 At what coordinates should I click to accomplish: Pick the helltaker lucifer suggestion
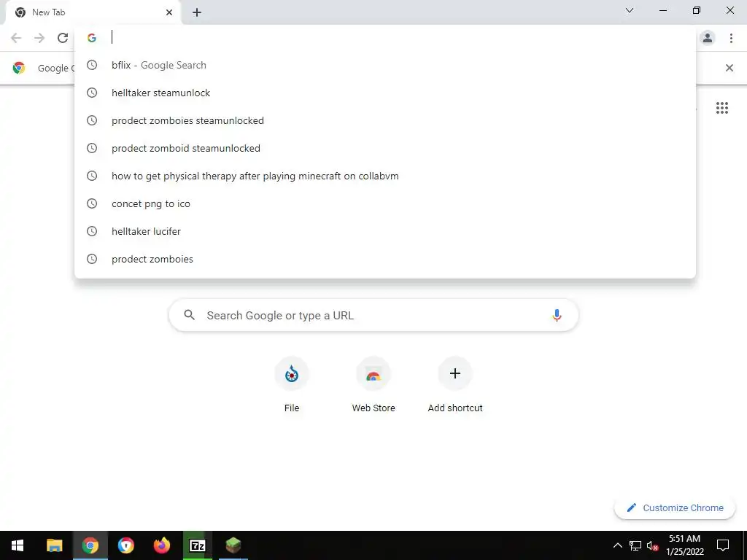[x=385, y=231]
